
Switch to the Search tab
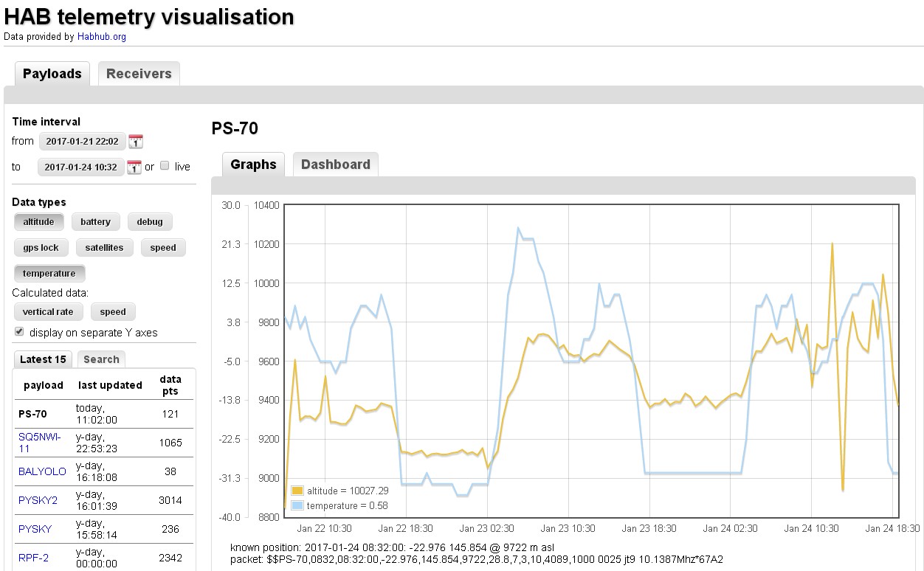tap(101, 359)
